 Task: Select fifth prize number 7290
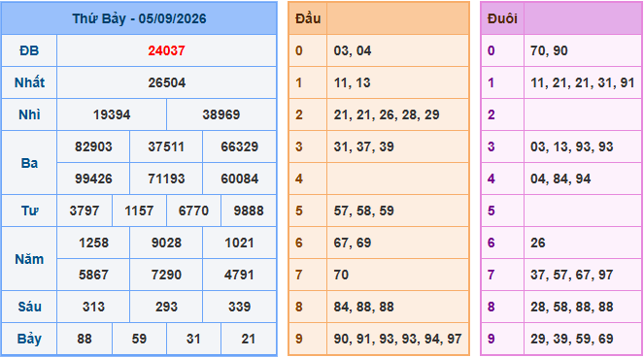166,275
